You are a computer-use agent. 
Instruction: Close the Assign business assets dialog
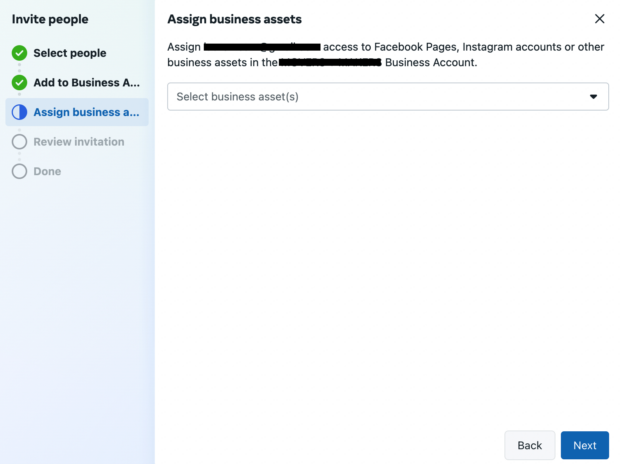point(599,19)
